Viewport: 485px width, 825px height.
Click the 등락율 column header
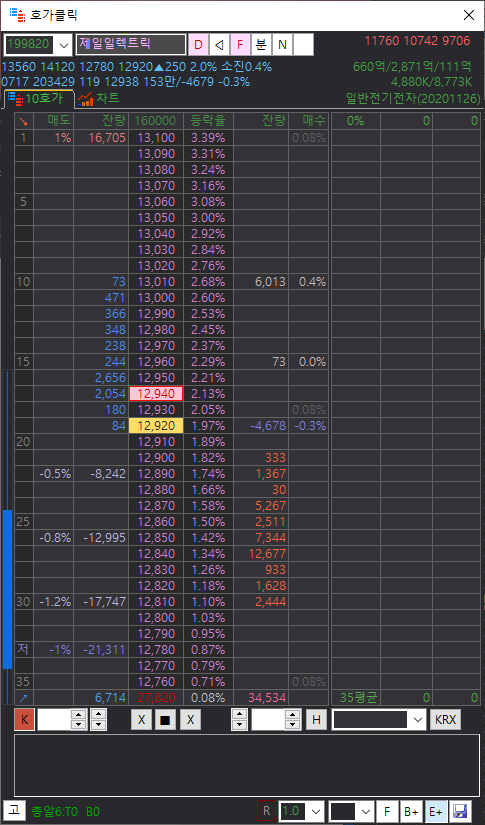click(208, 121)
